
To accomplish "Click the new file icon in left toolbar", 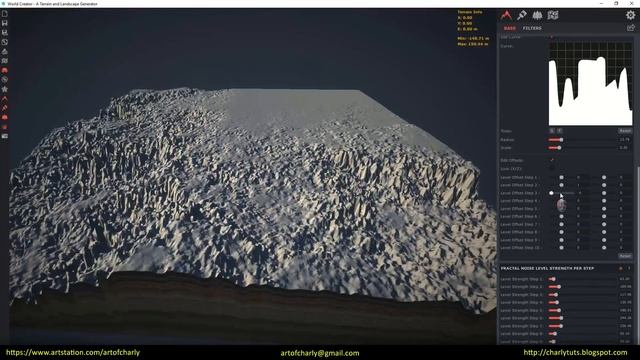I will click(4, 14).
